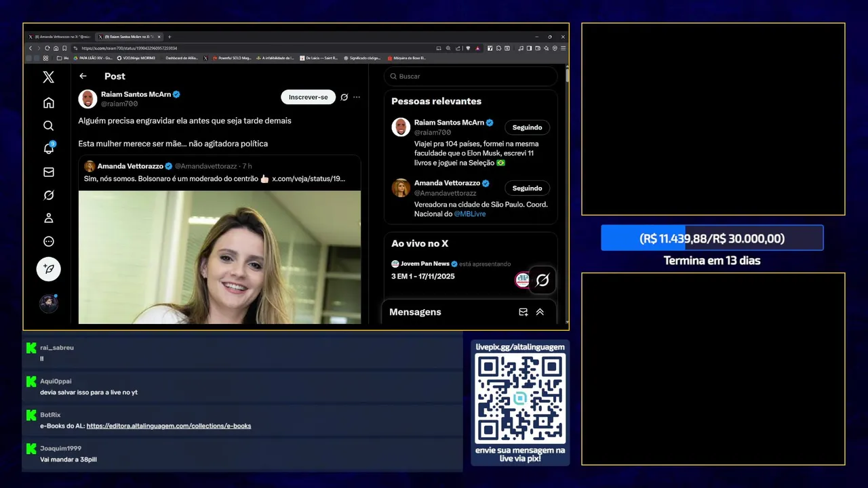This screenshot has width=868, height=488.
Task: Open browser main menu hamburger icon
Action: [x=564, y=48]
